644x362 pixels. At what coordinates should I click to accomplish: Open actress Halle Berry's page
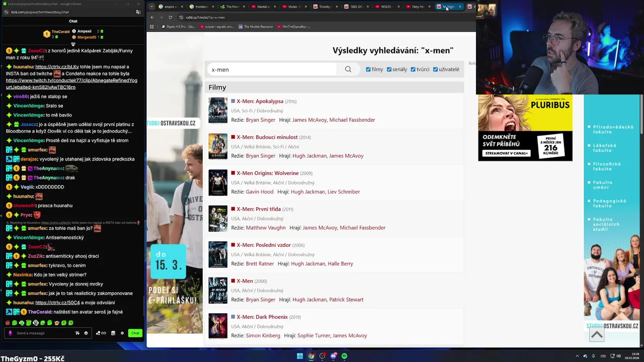click(x=341, y=264)
